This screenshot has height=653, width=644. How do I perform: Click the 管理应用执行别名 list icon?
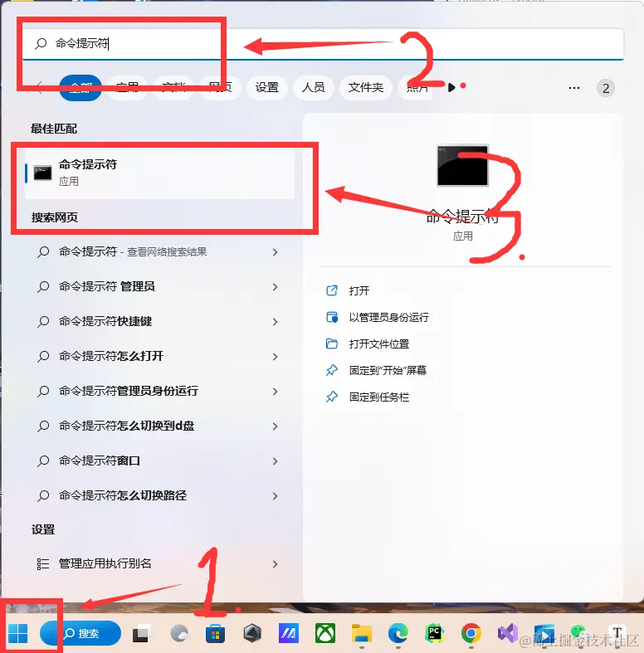pyautogui.click(x=43, y=564)
